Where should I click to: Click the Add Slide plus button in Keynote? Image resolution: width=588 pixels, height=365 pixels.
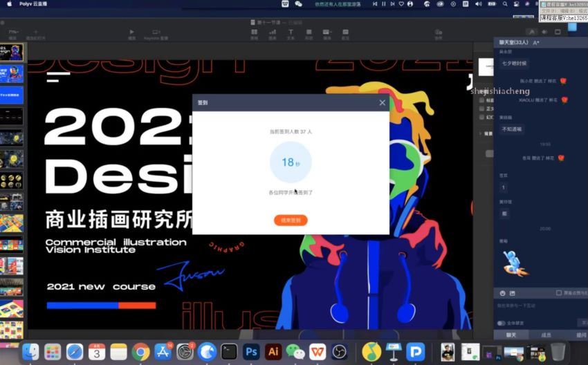(x=35, y=32)
